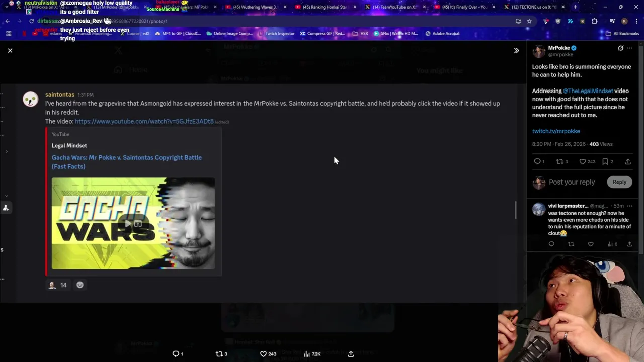The height and width of the screenshot is (362, 644).
Task: Open the YouTube link in saintontas's message
Action: (x=144, y=121)
